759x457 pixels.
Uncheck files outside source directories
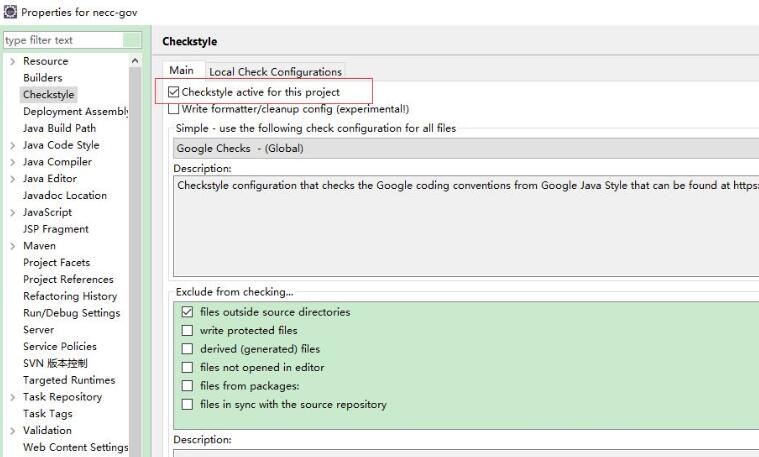pos(187,312)
